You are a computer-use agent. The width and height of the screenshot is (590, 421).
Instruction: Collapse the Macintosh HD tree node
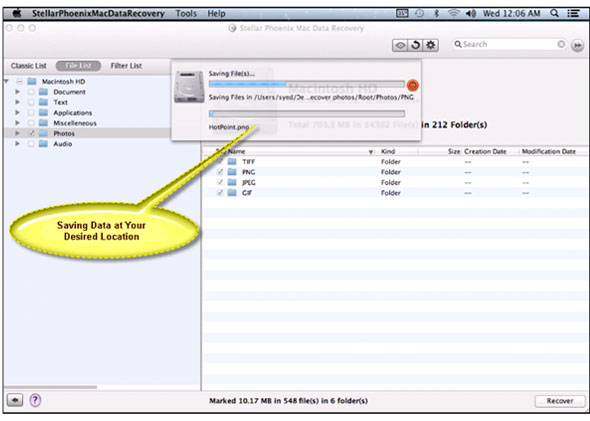(6, 81)
